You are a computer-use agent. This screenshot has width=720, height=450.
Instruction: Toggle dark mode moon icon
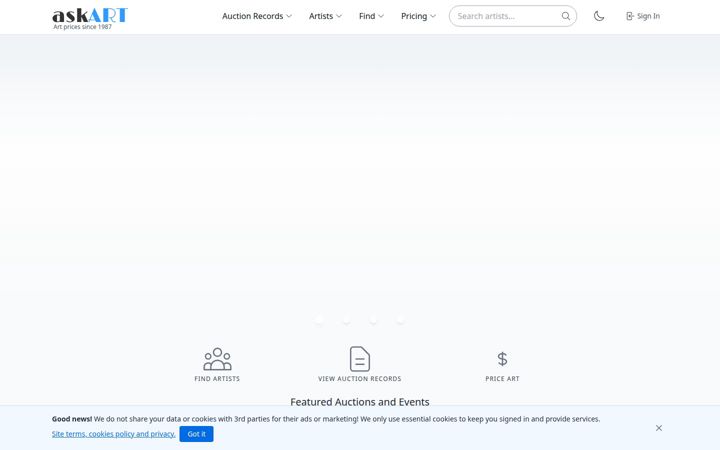pyautogui.click(x=599, y=16)
